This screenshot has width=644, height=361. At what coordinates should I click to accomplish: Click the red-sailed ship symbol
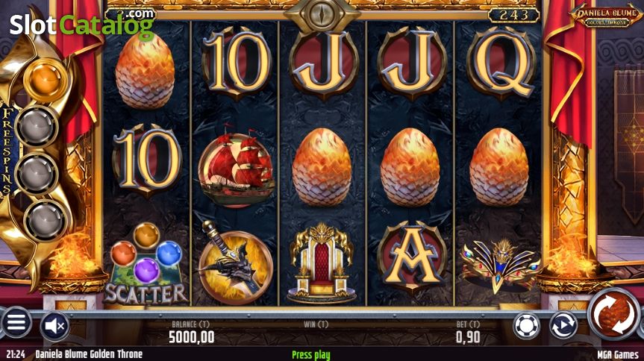(x=235, y=168)
